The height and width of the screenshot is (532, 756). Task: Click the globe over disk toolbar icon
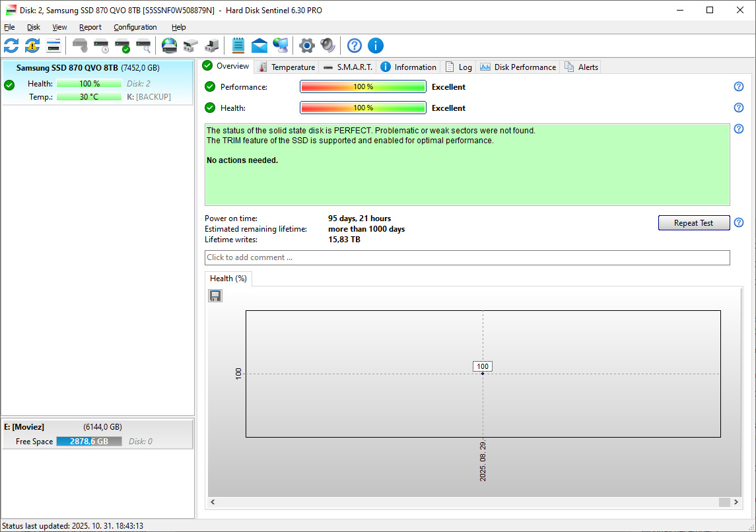169,46
